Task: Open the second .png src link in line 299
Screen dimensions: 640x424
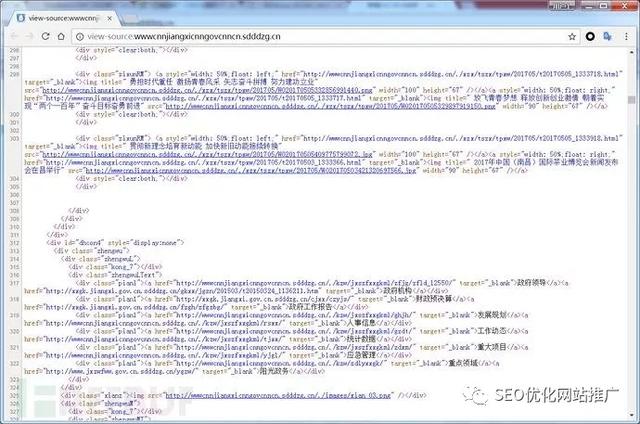Action: click(330, 106)
